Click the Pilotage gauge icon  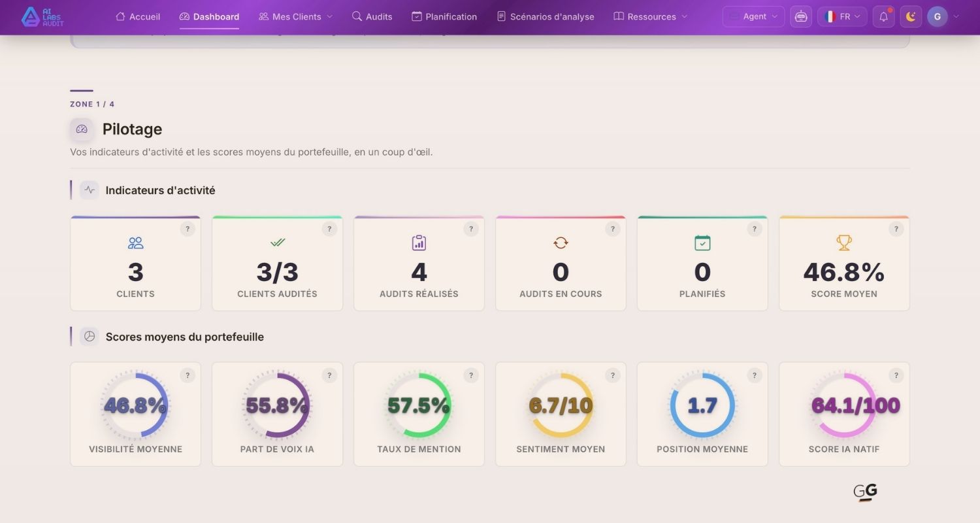tap(82, 129)
